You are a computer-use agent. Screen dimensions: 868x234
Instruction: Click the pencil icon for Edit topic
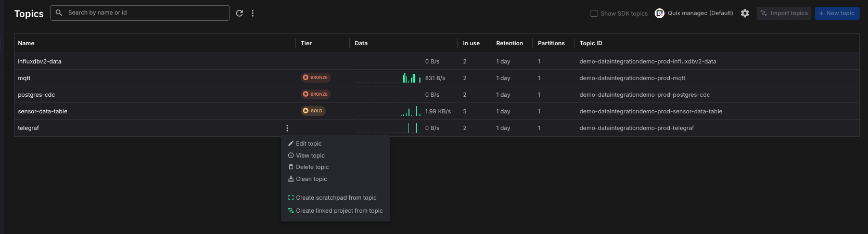291,144
